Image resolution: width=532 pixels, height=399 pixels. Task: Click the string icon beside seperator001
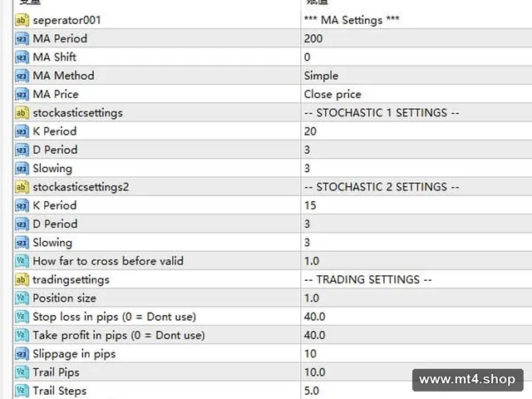tap(22, 20)
